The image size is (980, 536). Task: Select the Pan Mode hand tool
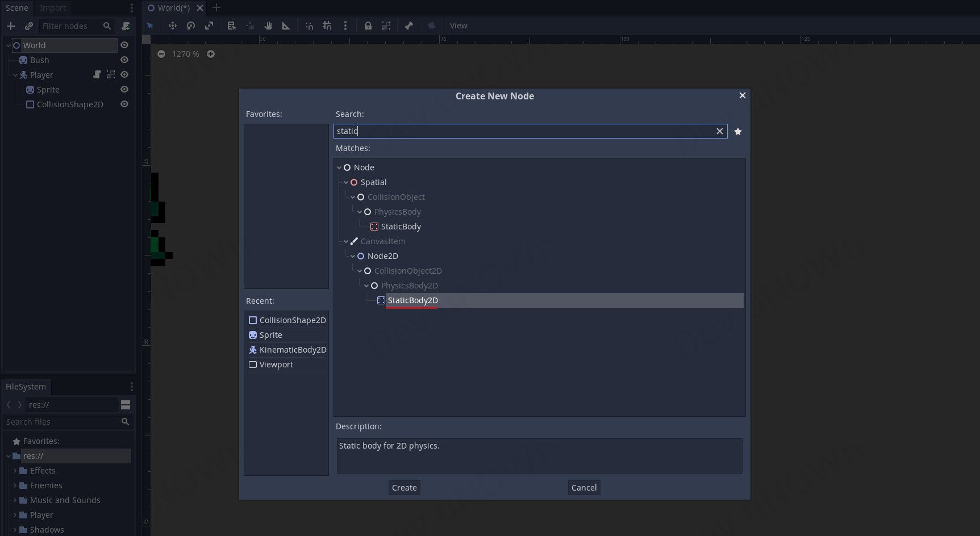(x=268, y=26)
